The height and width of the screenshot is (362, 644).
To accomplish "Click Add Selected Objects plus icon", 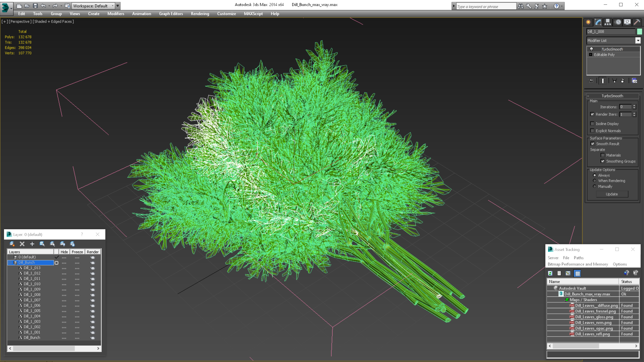I will pos(32,244).
